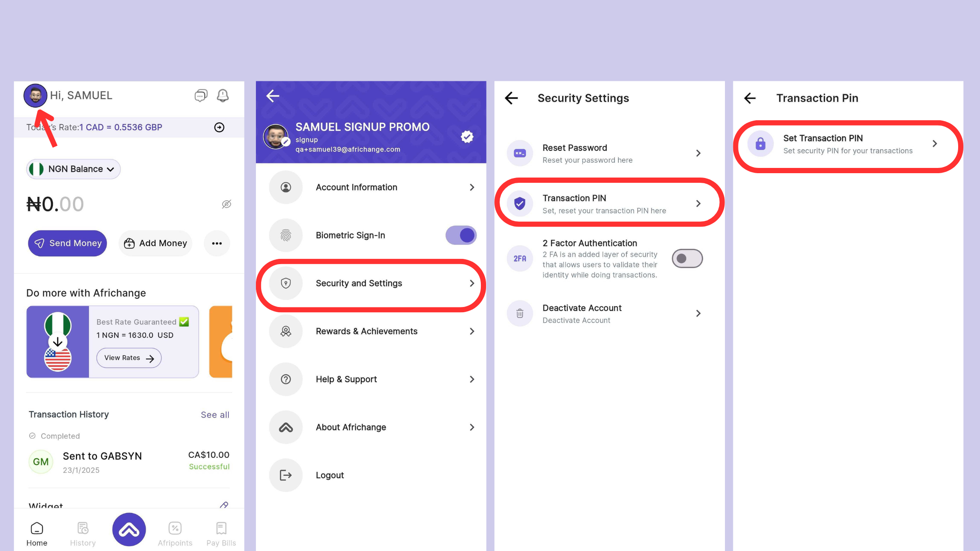
Task: Click the See all transaction history link
Action: 215,415
